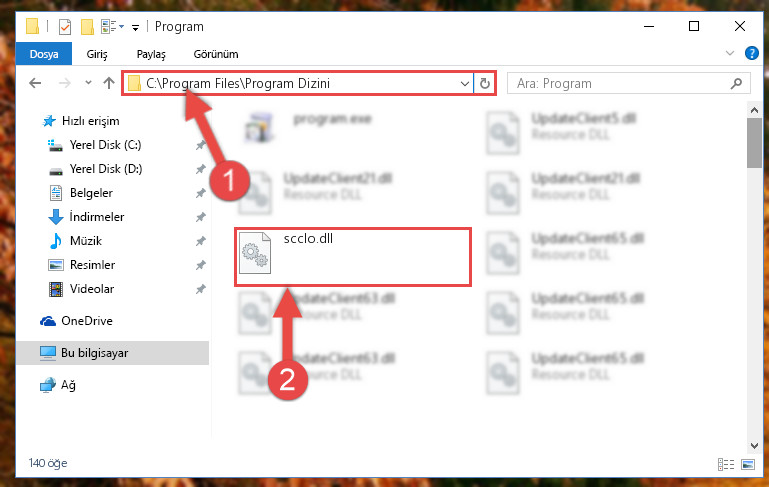The image size is (769, 487).
Task: Open the Paylaş ribbon tab
Action: click(x=151, y=54)
